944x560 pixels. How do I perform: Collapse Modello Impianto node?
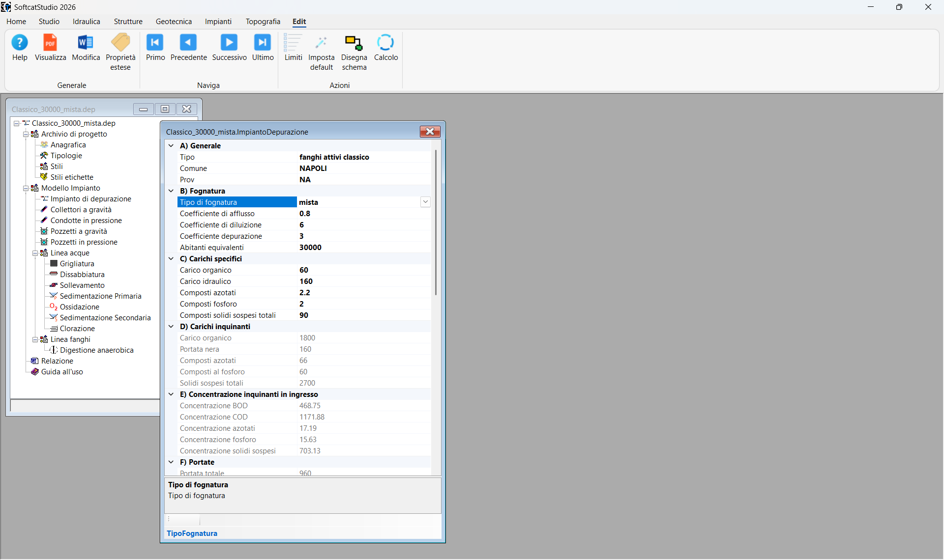click(26, 188)
